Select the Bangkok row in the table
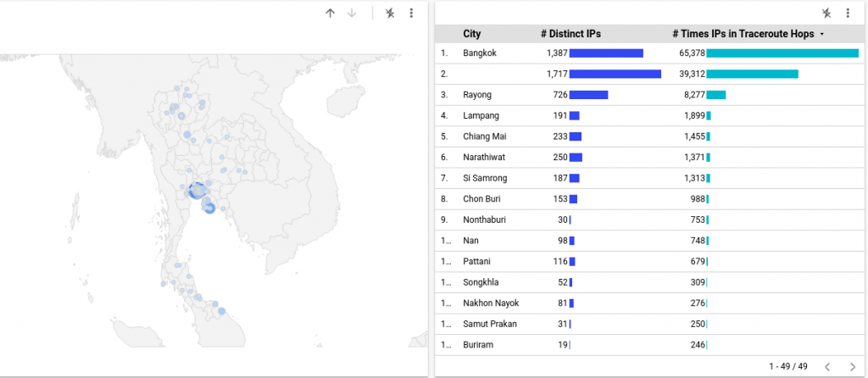 coord(649,53)
